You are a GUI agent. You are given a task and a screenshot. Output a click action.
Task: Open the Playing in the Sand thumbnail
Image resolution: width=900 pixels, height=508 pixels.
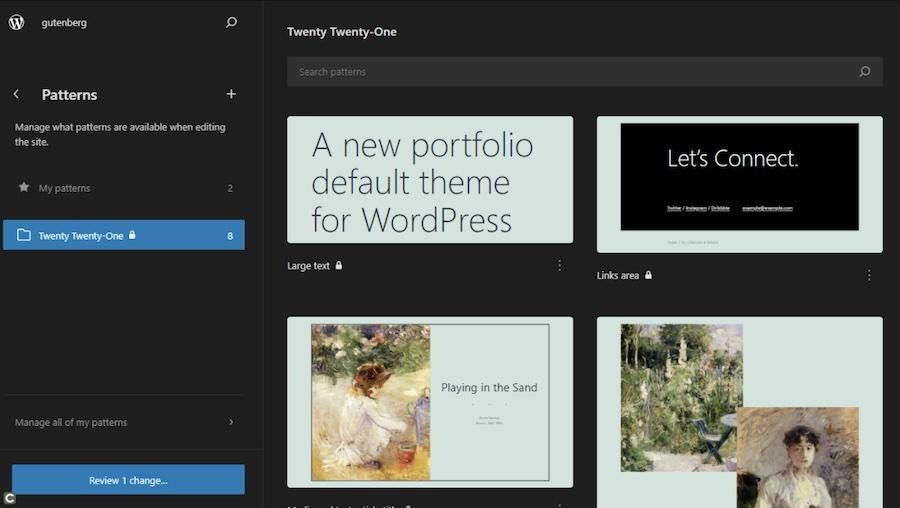pos(430,402)
